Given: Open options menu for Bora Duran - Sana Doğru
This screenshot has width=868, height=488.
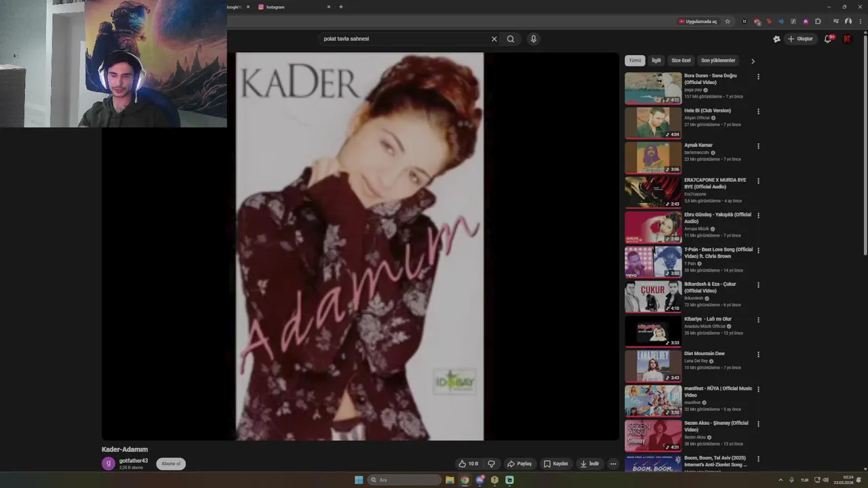Looking at the screenshot, I should coord(758,77).
